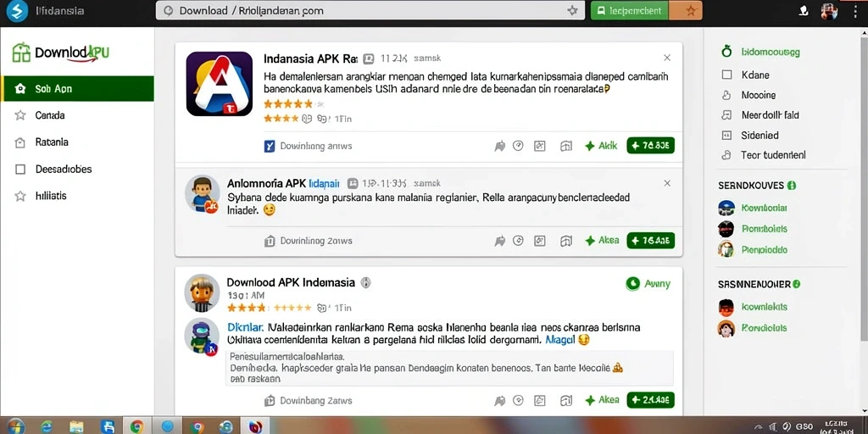Click the browser address bar
The width and height of the screenshot is (868, 434).
[370, 10]
